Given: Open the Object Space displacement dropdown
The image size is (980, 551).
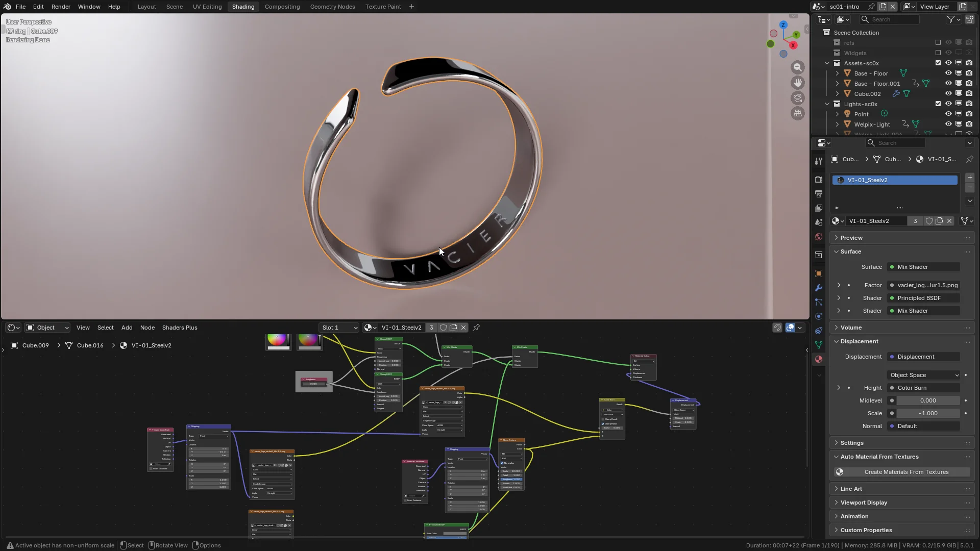Looking at the screenshot, I should [x=924, y=375].
